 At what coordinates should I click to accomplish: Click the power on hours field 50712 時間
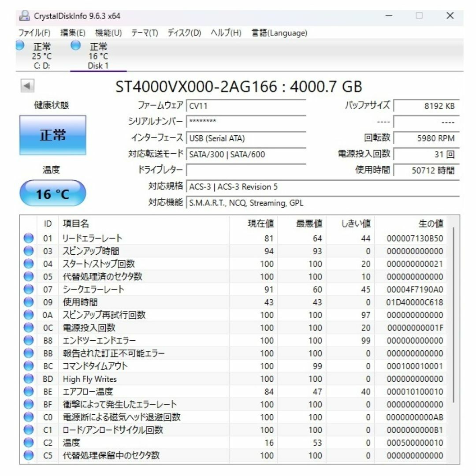427,170
